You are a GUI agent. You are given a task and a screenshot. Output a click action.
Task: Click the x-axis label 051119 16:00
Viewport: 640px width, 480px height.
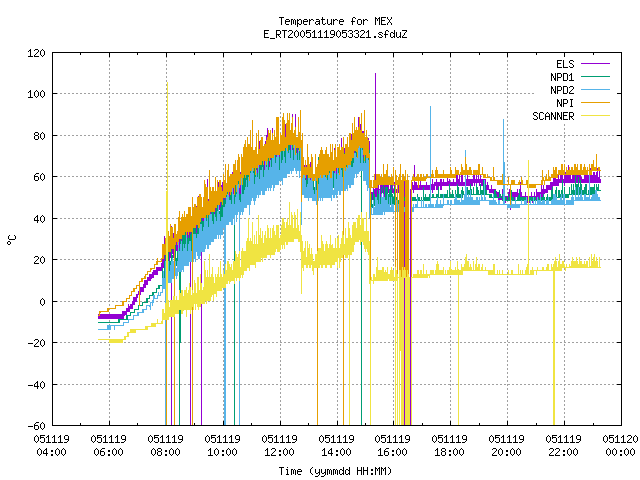(393, 446)
